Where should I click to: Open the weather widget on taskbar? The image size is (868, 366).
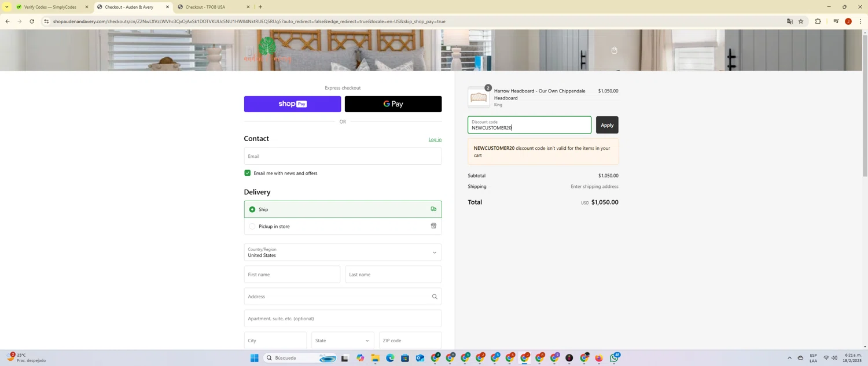[x=26, y=358]
